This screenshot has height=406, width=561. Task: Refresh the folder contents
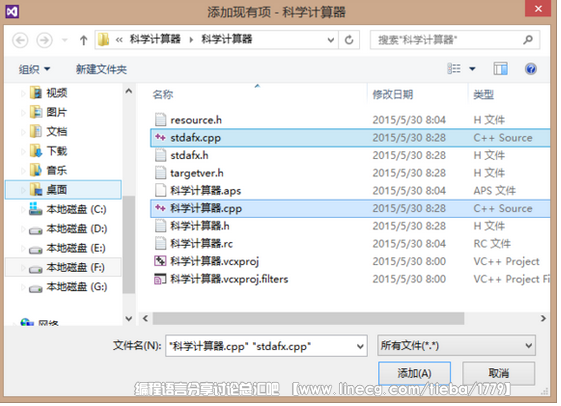pyautogui.click(x=349, y=40)
